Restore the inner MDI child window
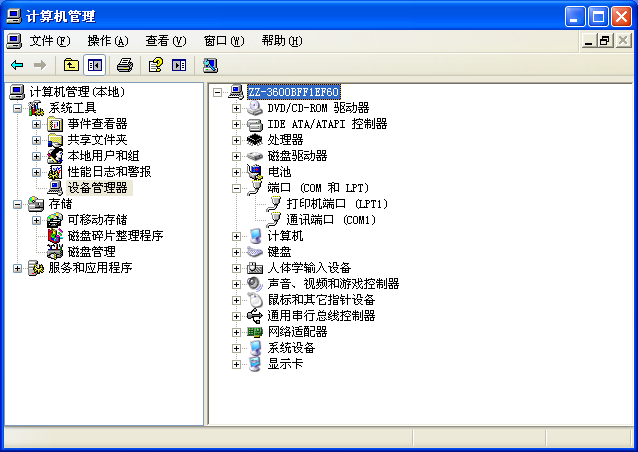The image size is (638, 452). tap(605, 41)
